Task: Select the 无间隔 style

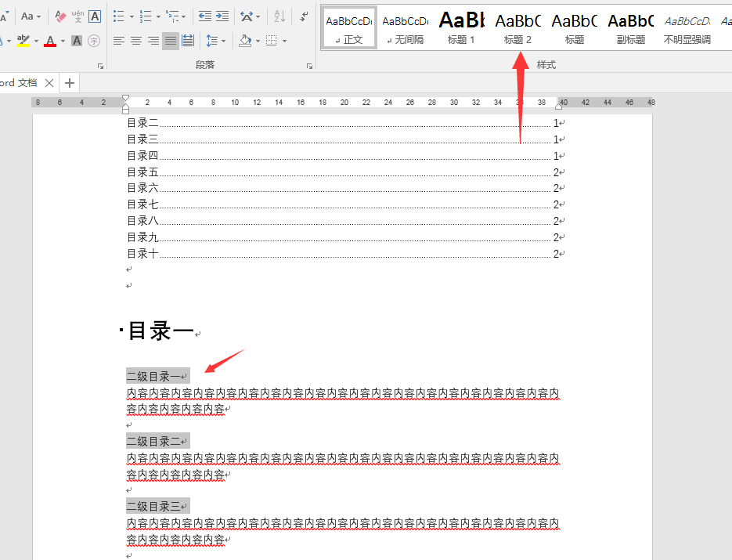Action: click(406, 27)
